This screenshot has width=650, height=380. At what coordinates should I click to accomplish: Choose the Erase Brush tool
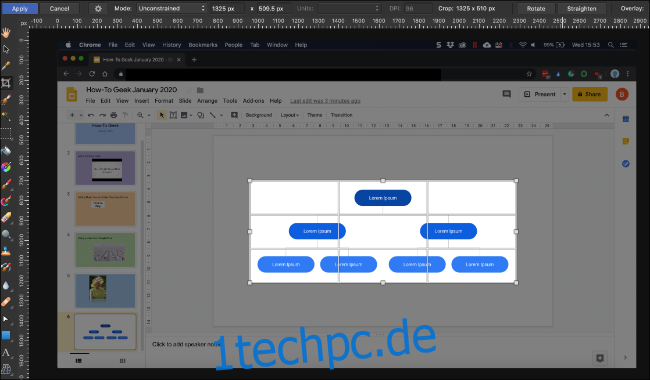click(x=6, y=218)
